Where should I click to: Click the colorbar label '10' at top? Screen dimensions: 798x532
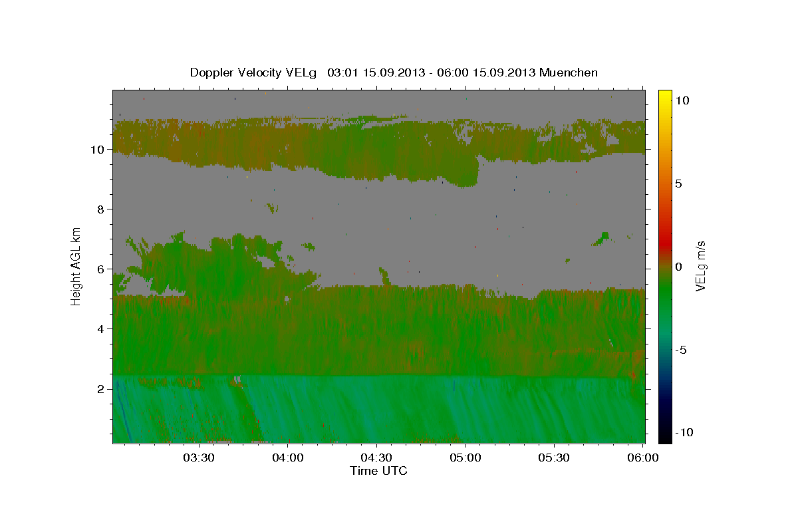point(682,100)
